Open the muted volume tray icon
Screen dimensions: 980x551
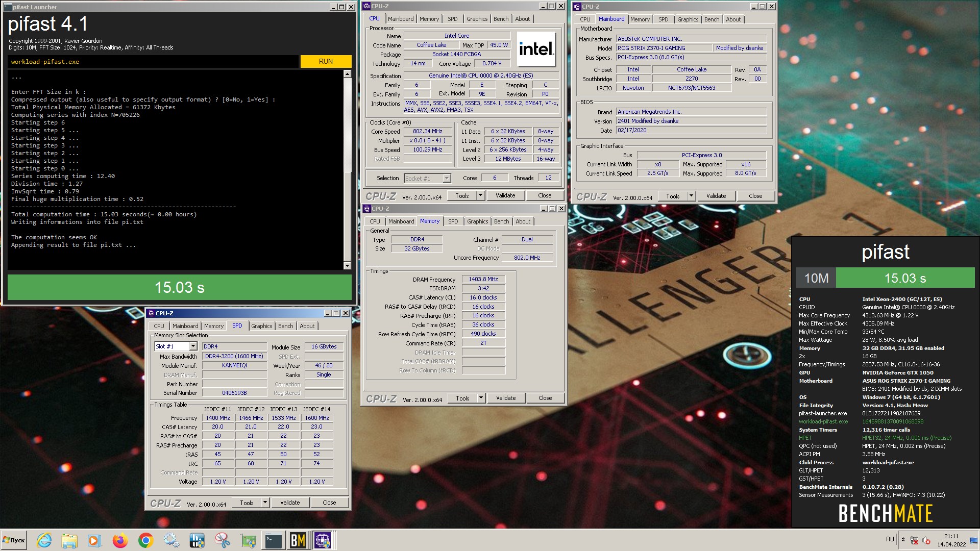pyautogui.click(x=926, y=540)
